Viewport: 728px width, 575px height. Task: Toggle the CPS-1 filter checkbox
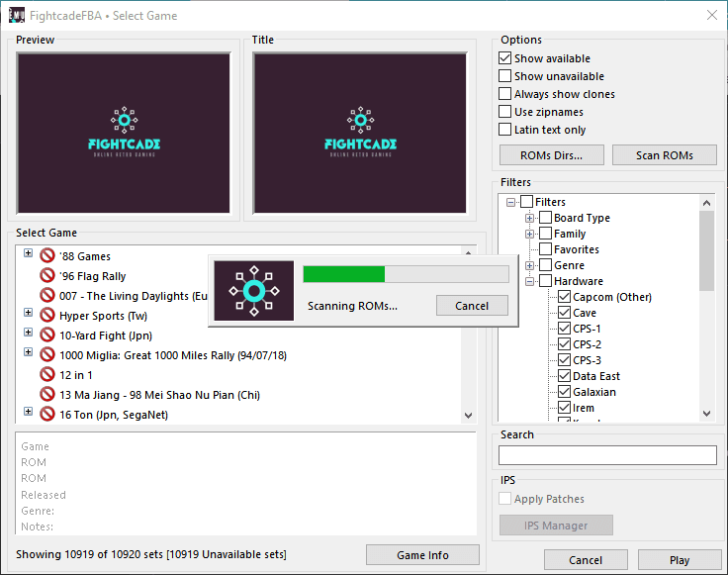pos(564,328)
